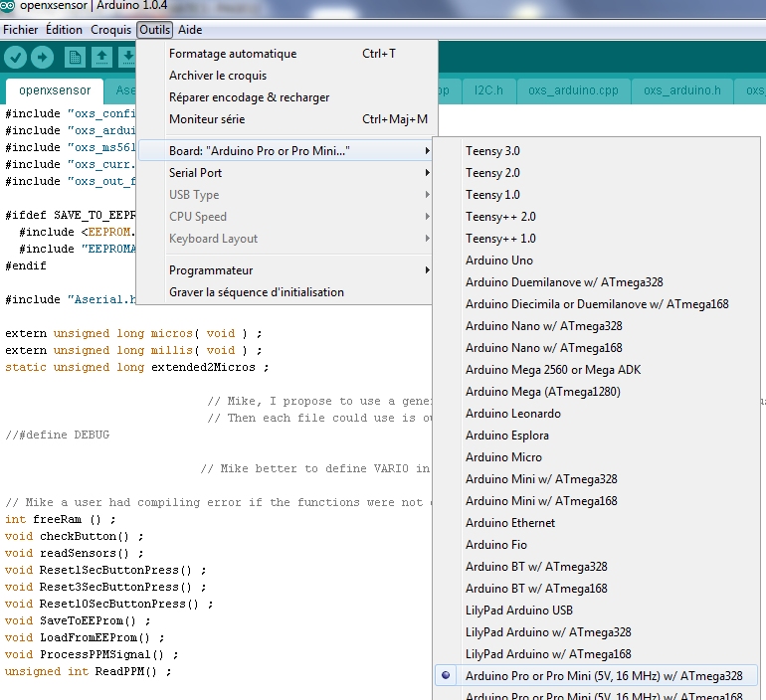Open the Édition menu

click(64, 30)
